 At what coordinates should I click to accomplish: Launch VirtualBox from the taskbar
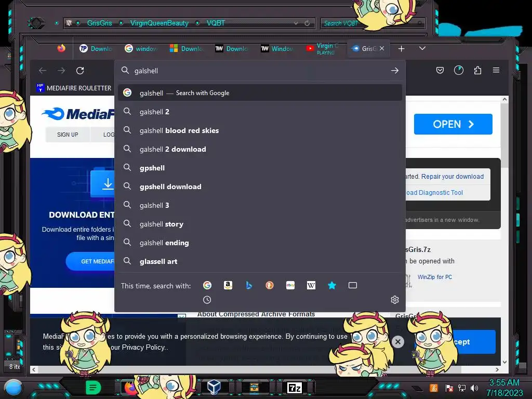[x=214, y=387]
